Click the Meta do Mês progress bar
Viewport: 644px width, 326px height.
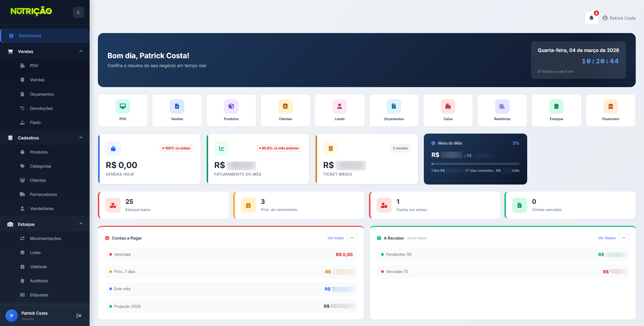click(475, 164)
